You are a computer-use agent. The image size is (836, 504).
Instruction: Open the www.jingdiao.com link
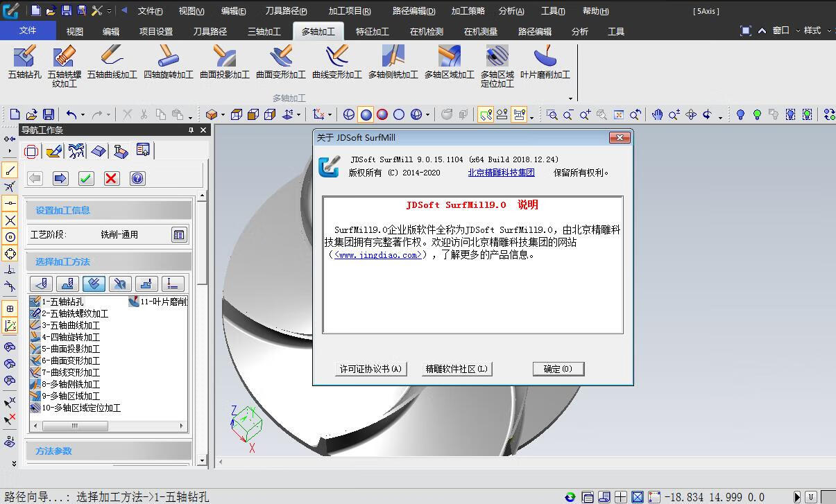point(377,254)
